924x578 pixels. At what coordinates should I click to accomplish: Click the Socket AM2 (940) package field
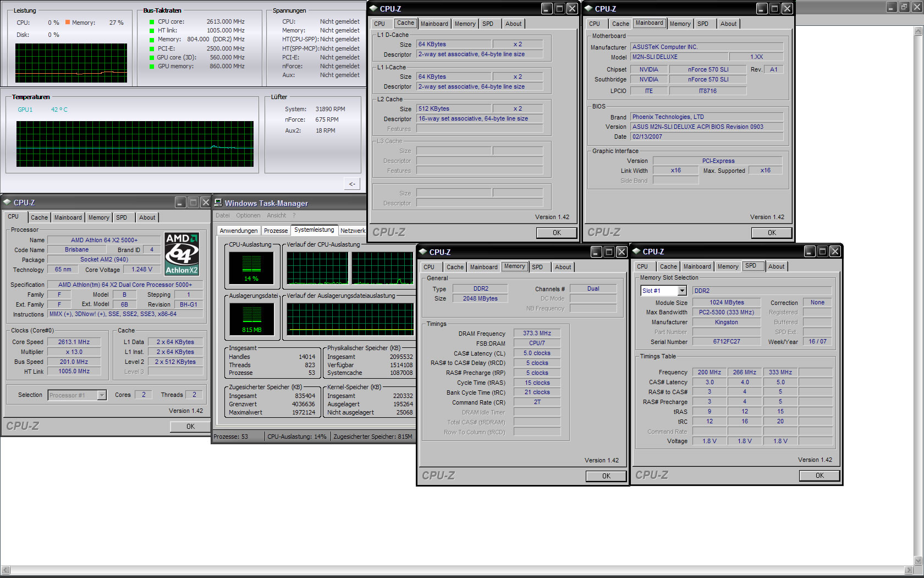[x=104, y=259]
